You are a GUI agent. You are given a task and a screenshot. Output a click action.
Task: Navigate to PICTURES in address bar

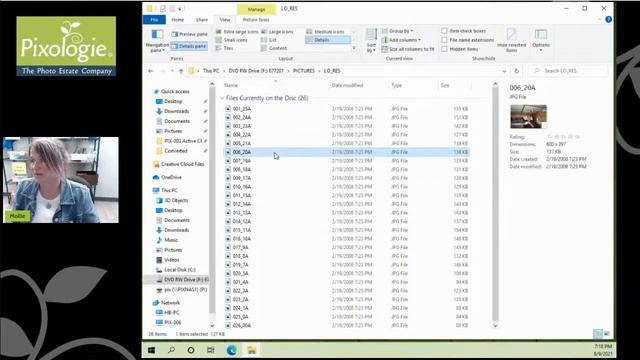click(304, 71)
